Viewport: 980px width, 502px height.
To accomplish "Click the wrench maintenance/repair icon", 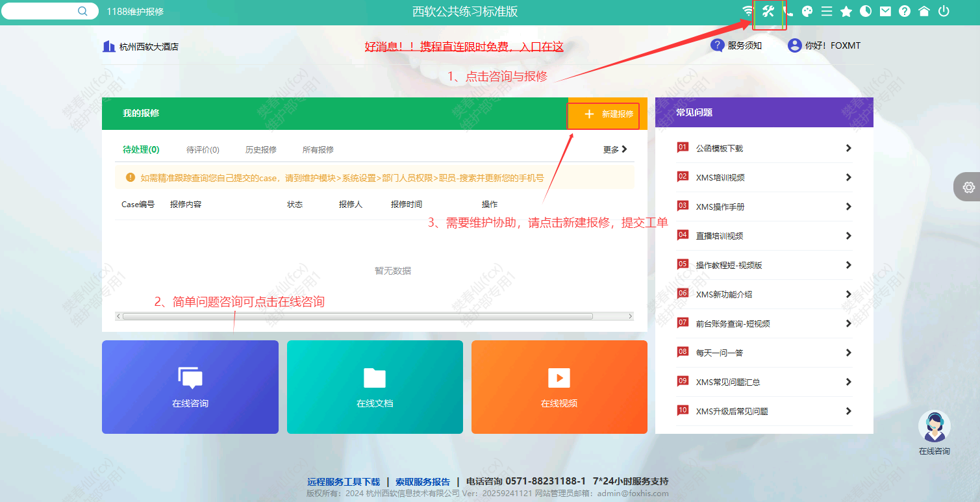I will [x=768, y=11].
